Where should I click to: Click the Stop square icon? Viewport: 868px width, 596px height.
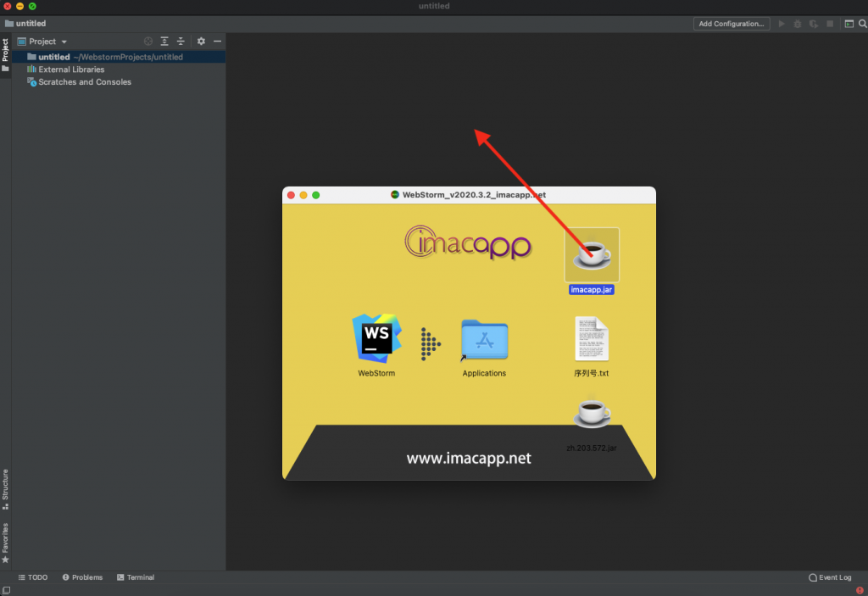pos(830,24)
